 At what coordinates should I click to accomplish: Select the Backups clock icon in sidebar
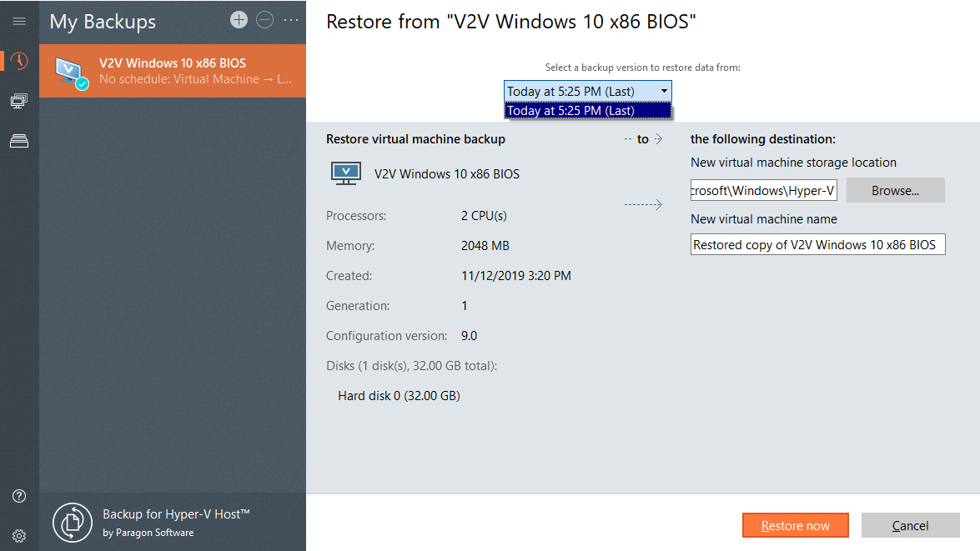click(x=18, y=60)
